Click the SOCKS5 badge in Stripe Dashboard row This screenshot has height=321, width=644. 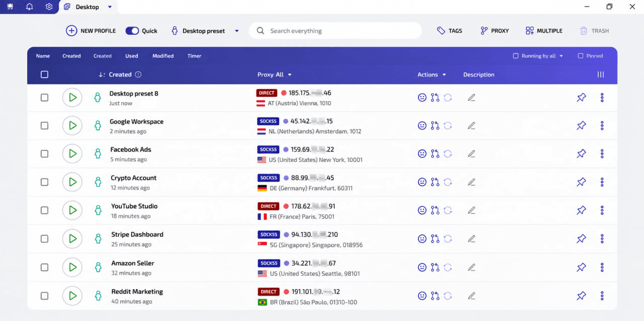click(x=269, y=234)
